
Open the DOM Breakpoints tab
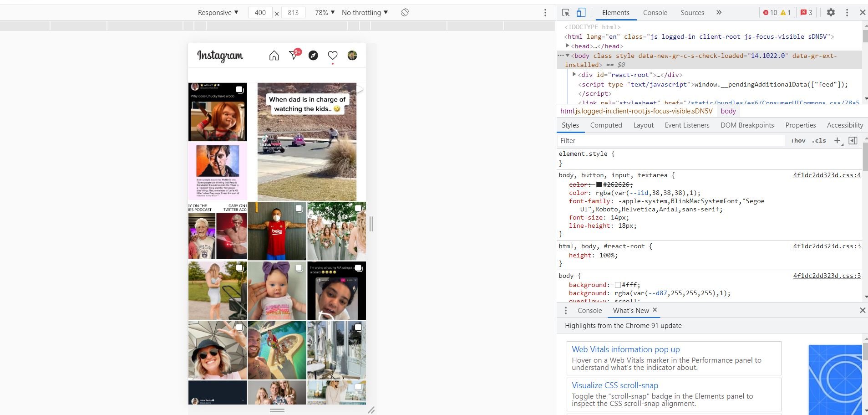coord(747,125)
